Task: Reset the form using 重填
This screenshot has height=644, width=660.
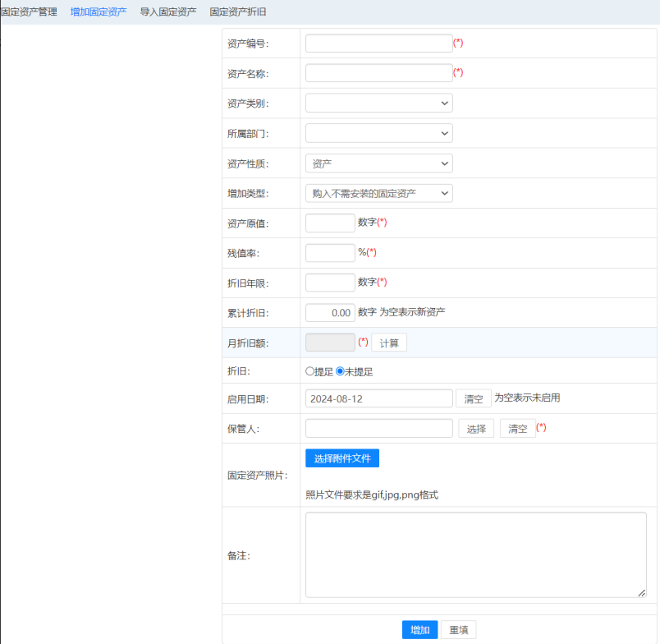Action: pyautogui.click(x=459, y=630)
